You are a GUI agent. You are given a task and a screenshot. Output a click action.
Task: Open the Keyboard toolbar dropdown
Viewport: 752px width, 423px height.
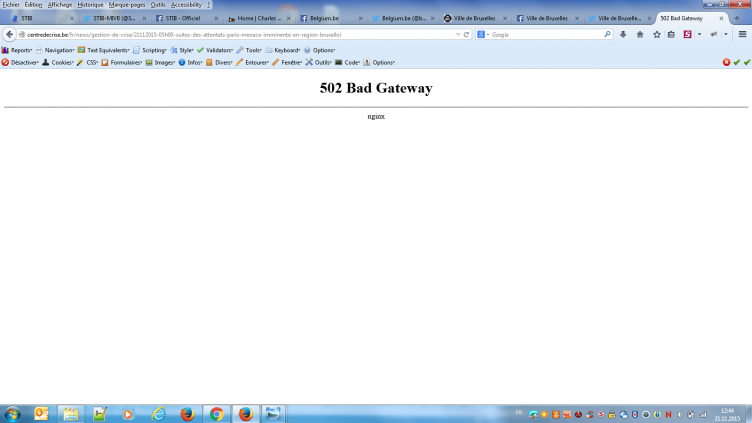282,50
